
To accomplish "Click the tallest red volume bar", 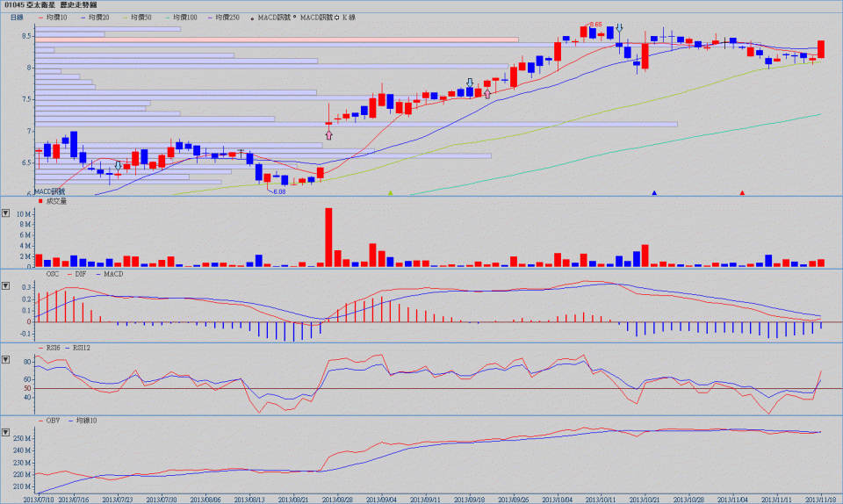I will tap(328, 236).
